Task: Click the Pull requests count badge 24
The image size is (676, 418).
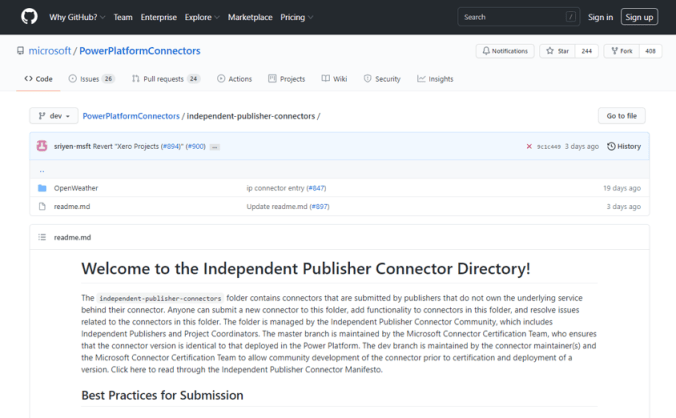Action: pyautogui.click(x=194, y=78)
